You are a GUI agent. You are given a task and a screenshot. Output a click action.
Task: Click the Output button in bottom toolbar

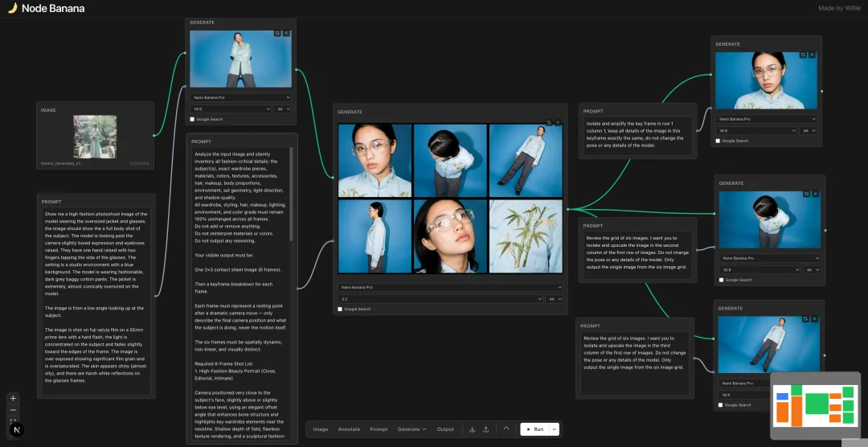pos(445,429)
